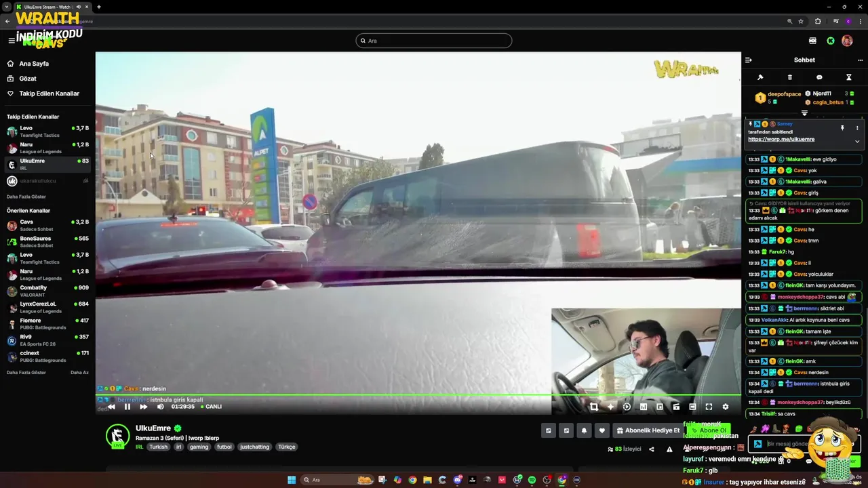Viewport: 868px width, 488px height.
Task: Jump to live with CANLI indicator
Action: point(211,407)
